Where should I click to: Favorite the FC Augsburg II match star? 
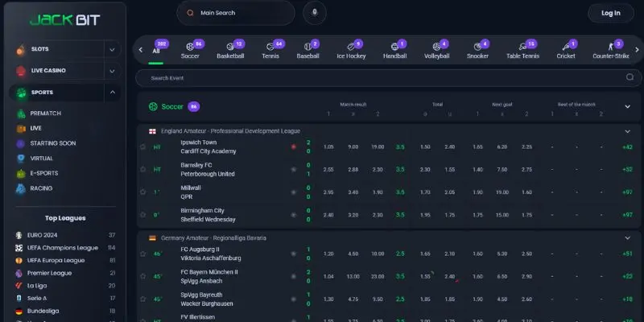142,254
